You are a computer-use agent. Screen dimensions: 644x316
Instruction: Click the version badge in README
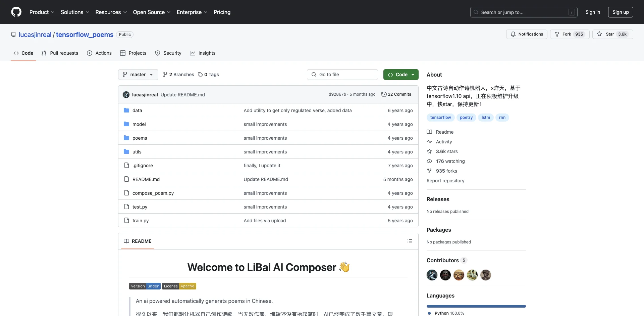145,286
